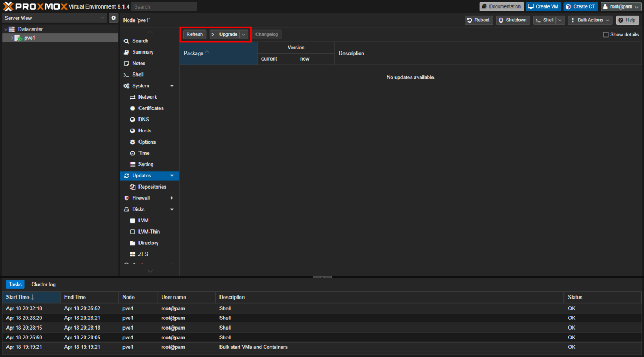
Task: Click the Reboot button
Action: coord(478,20)
